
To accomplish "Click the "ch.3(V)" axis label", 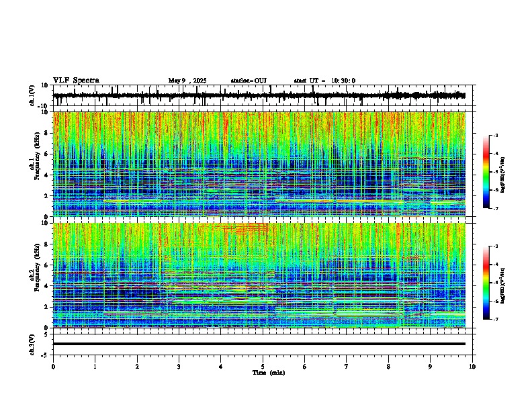I will (x=32, y=345).
